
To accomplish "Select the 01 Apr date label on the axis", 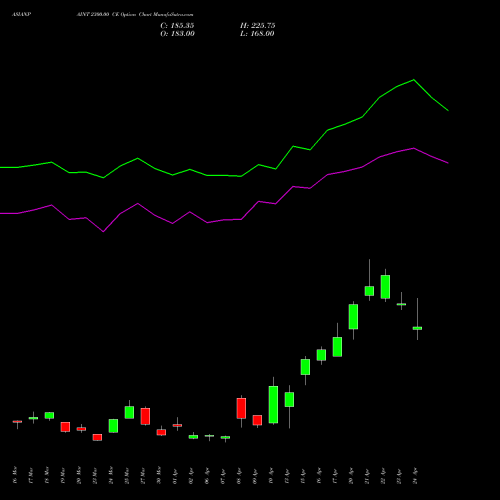I will point(175,476).
